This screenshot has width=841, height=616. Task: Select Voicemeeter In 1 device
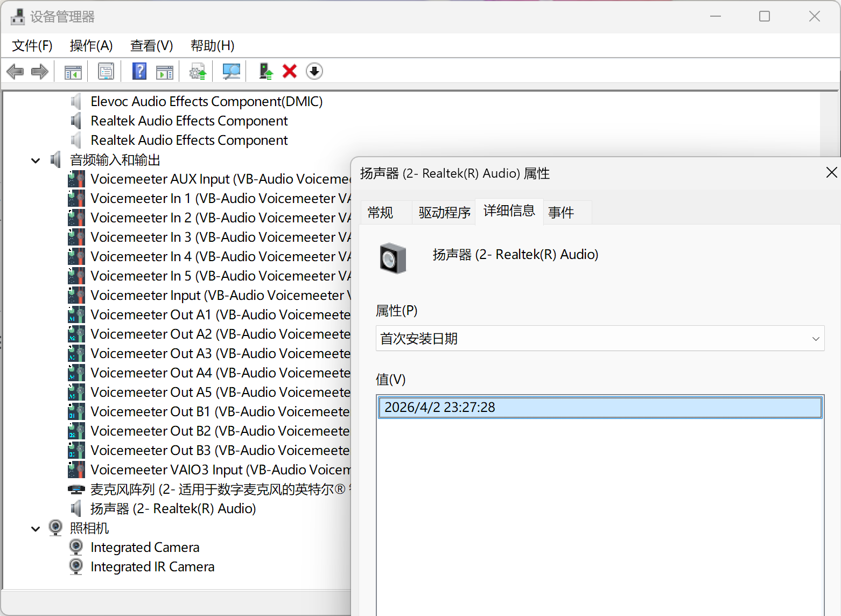[221, 198]
